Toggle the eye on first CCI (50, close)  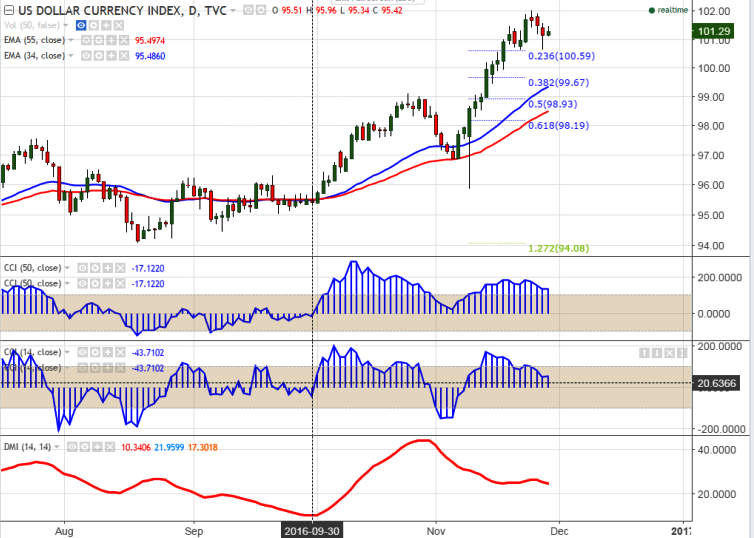[83, 268]
